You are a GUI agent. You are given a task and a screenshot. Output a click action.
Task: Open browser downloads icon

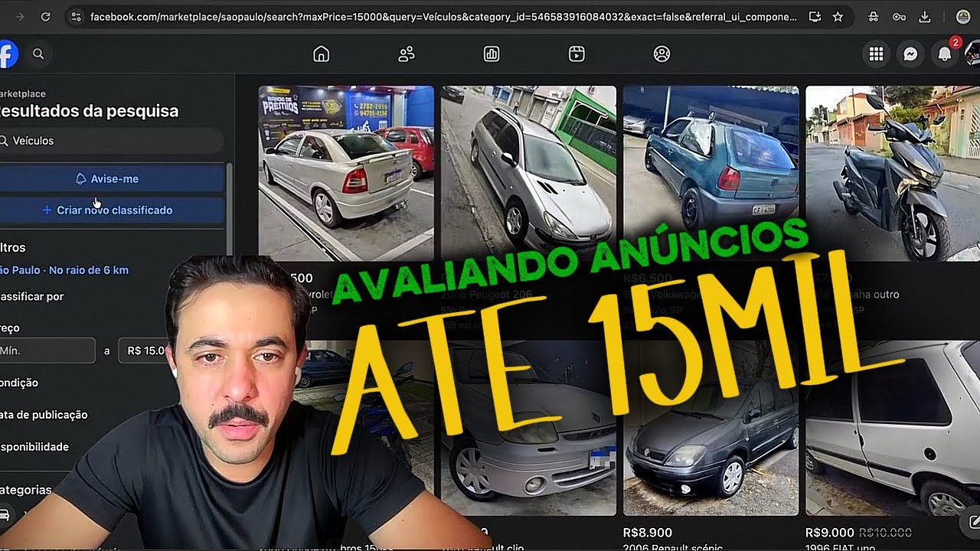[x=925, y=16]
